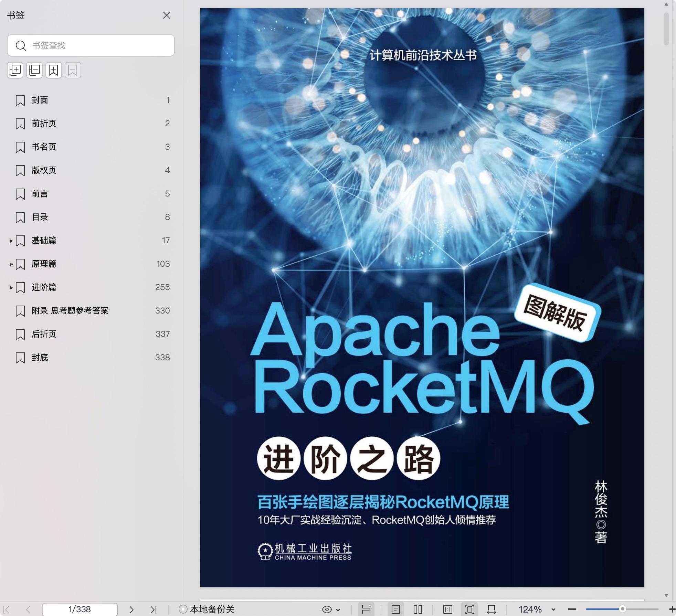Collapse all bookmarks icon
Viewport: 676px width, 616px height.
(34, 70)
